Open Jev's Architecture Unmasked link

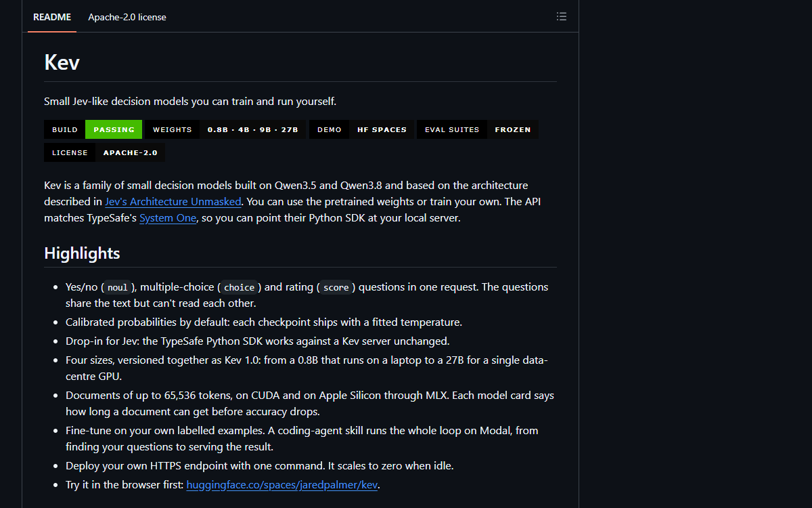(x=173, y=202)
